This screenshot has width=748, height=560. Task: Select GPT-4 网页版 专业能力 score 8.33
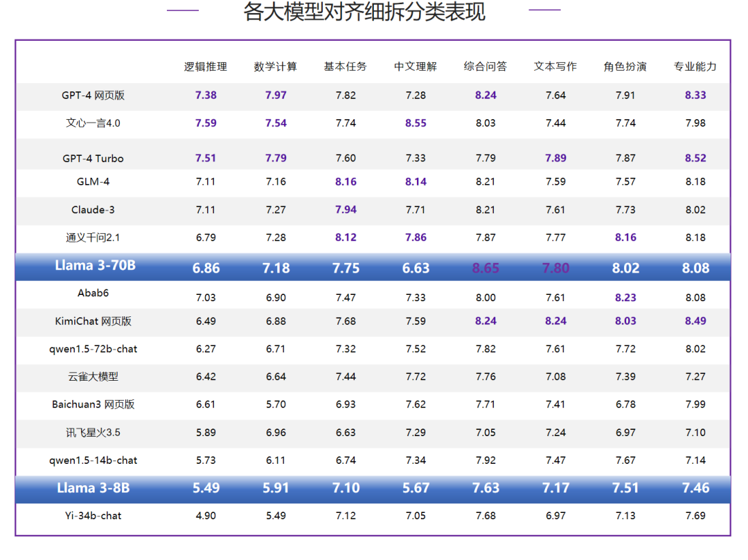point(695,96)
